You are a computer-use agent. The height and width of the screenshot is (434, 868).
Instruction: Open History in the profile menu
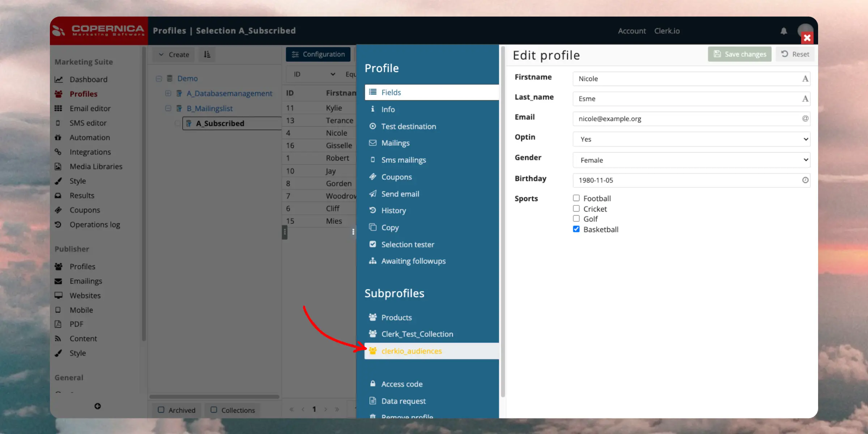393,210
